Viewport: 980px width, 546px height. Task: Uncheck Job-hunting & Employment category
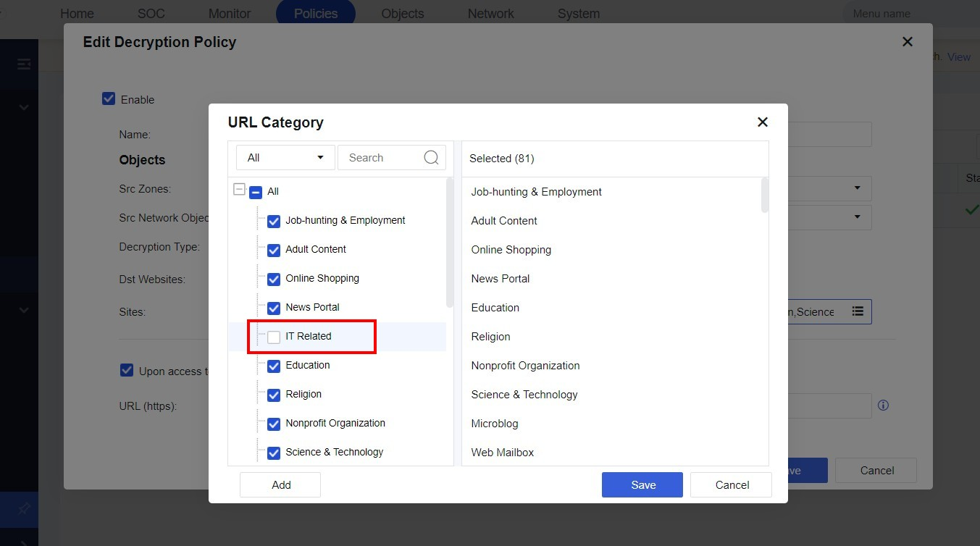coord(274,221)
